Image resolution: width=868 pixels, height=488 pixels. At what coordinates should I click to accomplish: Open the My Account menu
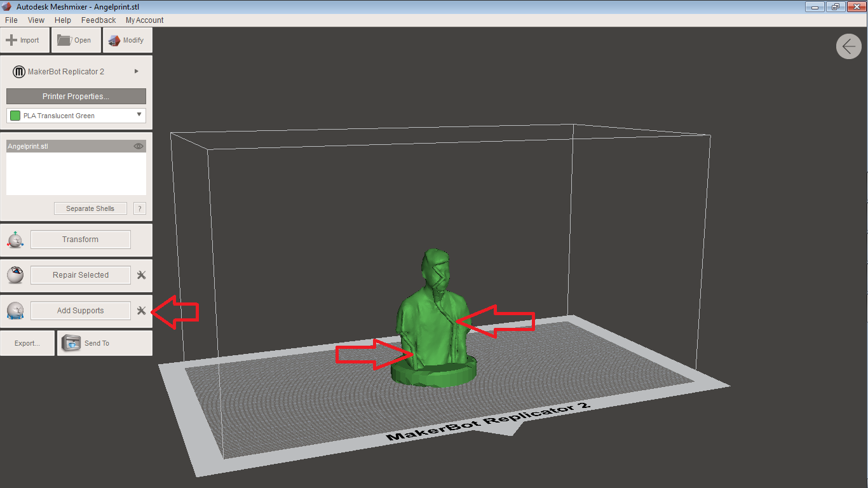click(x=144, y=20)
